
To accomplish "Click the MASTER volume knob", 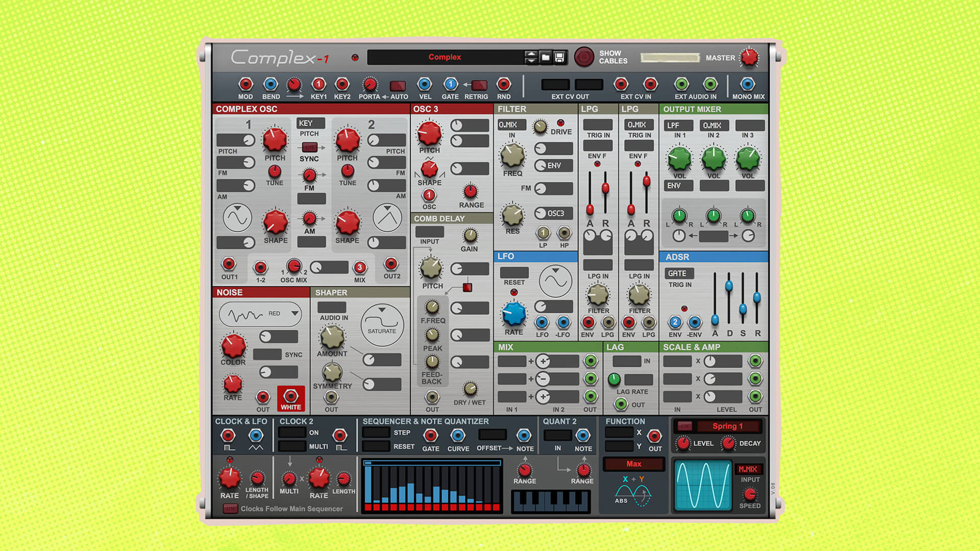I will [749, 58].
